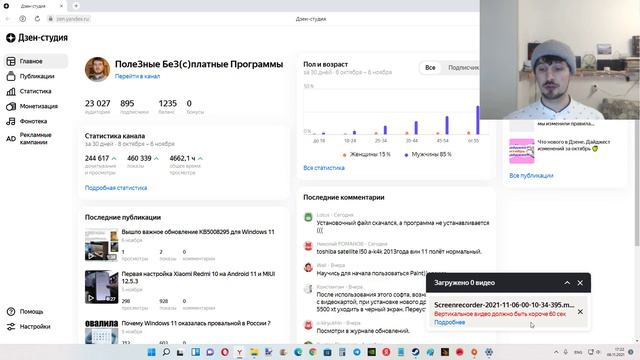Click the Вышло важное обновление KB5008295 title
This screenshot has width=640, height=360.
(x=198, y=232)
